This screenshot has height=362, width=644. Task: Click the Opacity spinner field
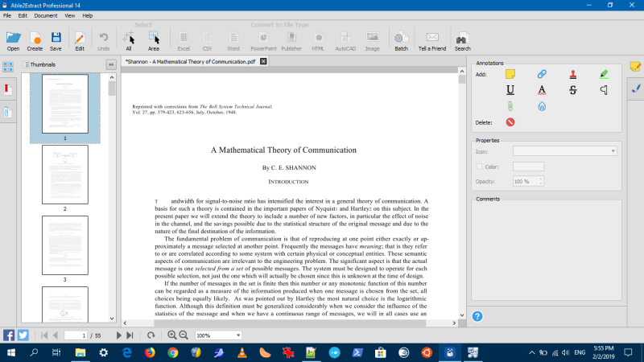(528, 181)
